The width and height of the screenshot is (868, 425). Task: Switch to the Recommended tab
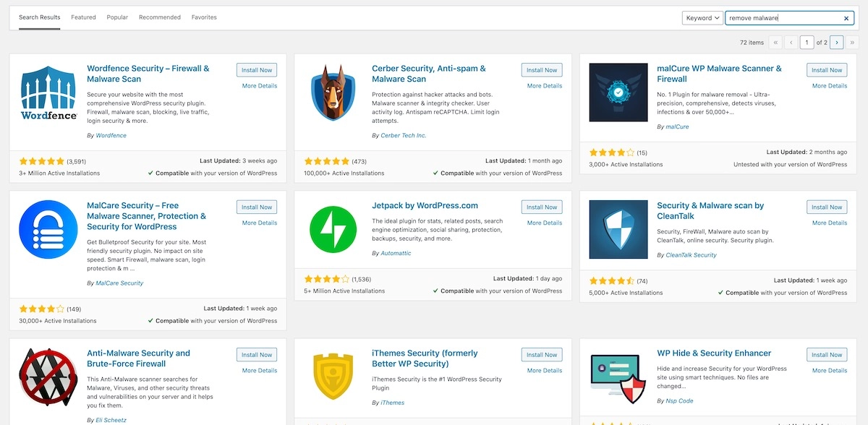(x=160, y=17)
